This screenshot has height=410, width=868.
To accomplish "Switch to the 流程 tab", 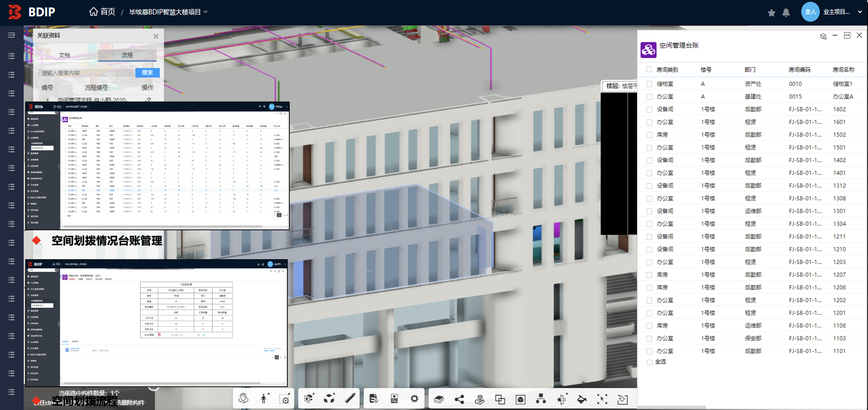I will click(x=127, y=55).
